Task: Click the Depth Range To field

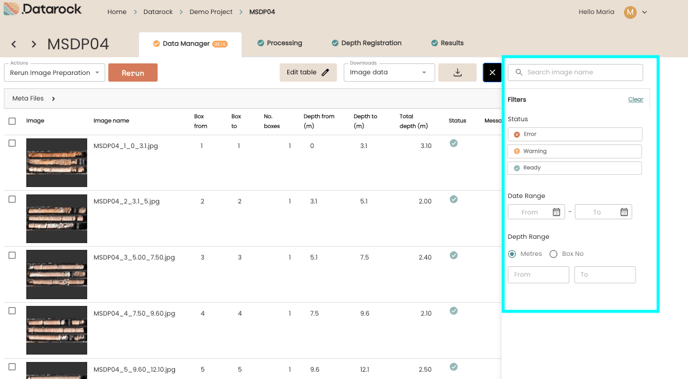Action: coord(605,275)
